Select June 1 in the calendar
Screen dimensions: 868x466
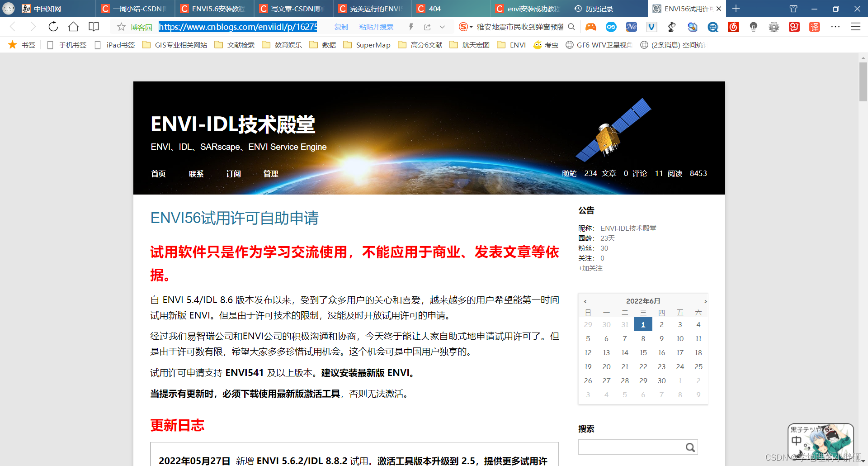[x=643, y=324]
